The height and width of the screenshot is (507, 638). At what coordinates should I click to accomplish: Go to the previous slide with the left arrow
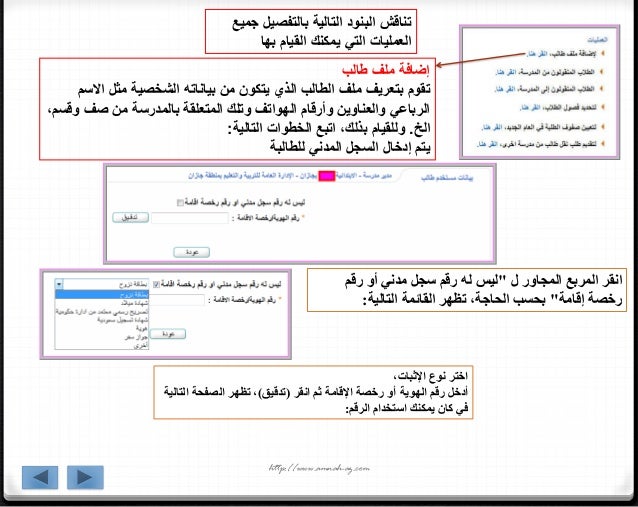[40, 477]
